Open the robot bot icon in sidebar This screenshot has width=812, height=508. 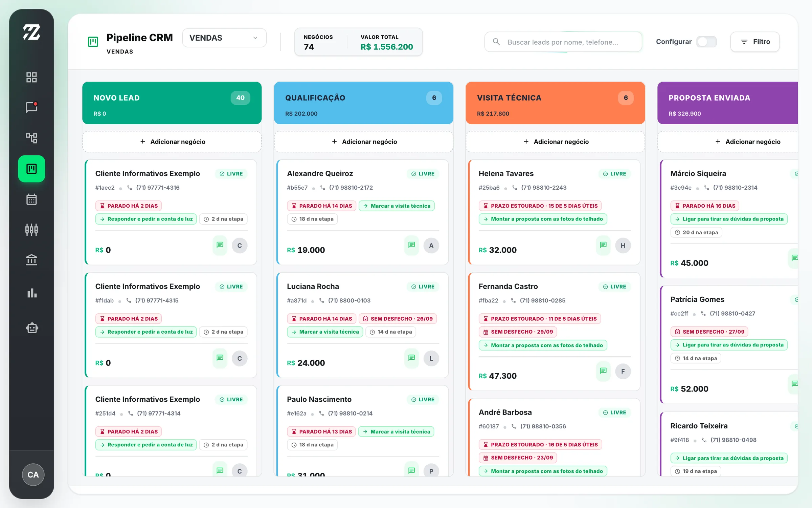31,328
